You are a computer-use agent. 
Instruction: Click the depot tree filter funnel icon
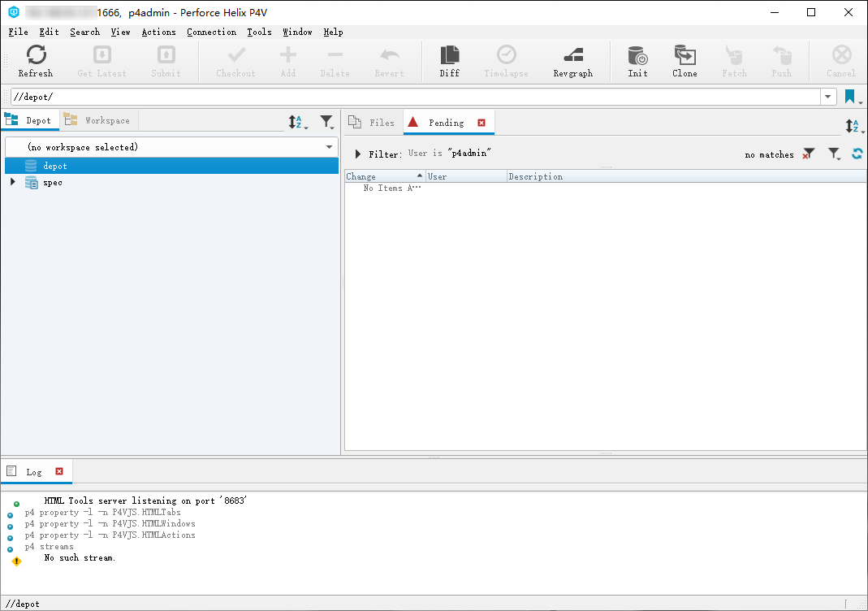click(327, 122)
